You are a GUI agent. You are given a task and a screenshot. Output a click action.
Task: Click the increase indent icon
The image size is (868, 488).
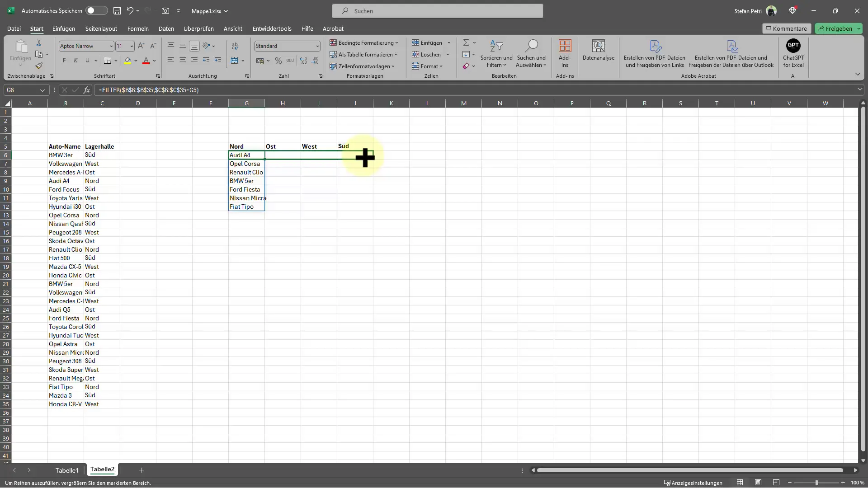[218, 61]
